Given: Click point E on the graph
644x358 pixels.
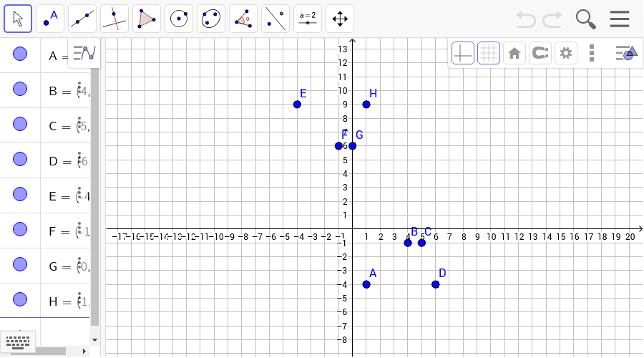Looking at the screenshot, I should [298, 105].
